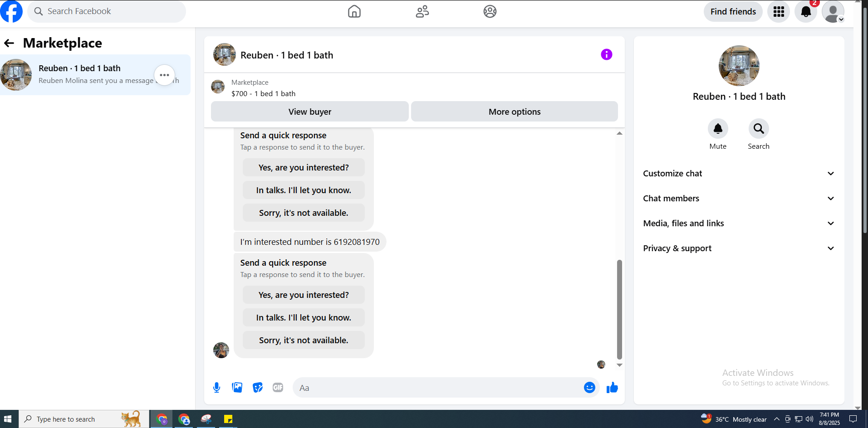Click the chat header listing thumbnail
This screenshot has height=428, width=868.
(x=224, y=54)
